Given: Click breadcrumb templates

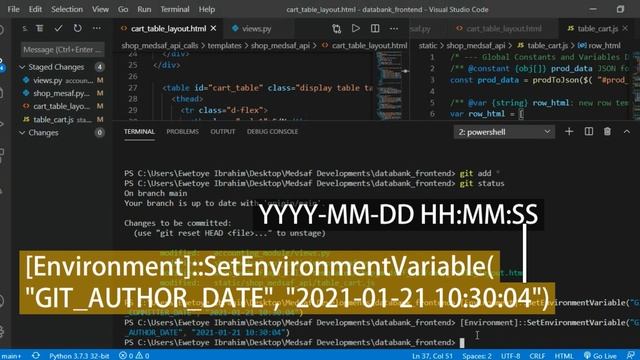Looking at the screenshot, I should [224, 45].
